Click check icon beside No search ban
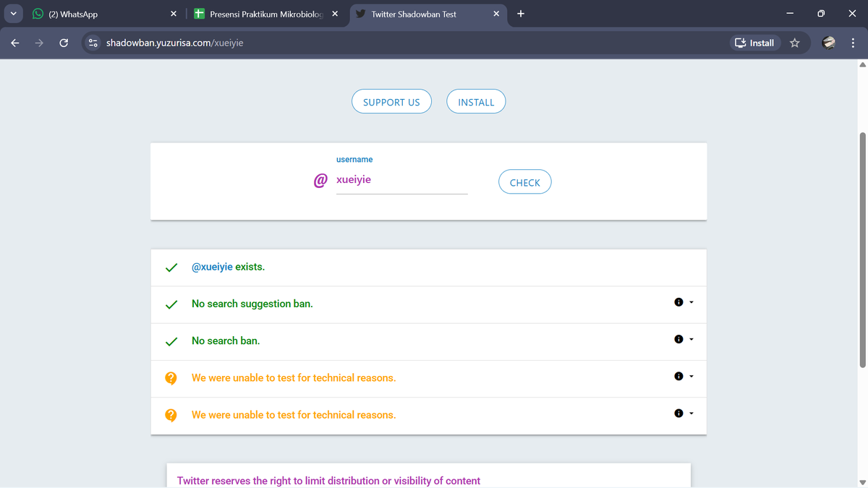868x488 pixels. point(171,341)
